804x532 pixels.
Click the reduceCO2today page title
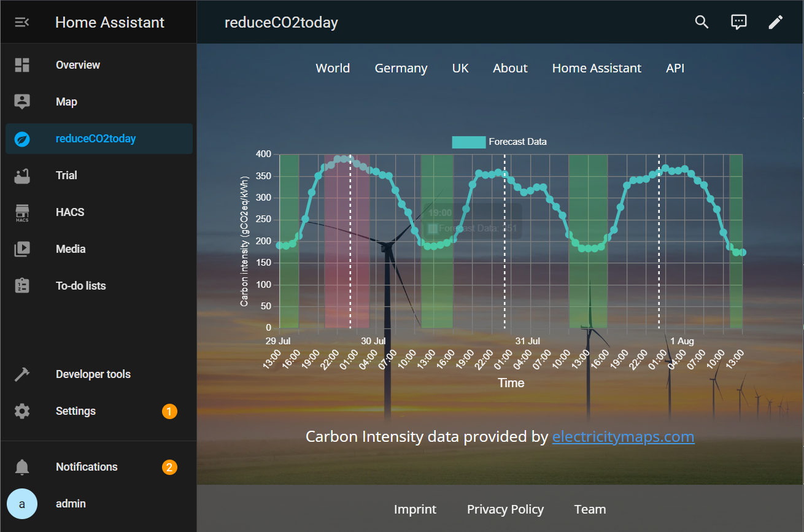point(281,23)
